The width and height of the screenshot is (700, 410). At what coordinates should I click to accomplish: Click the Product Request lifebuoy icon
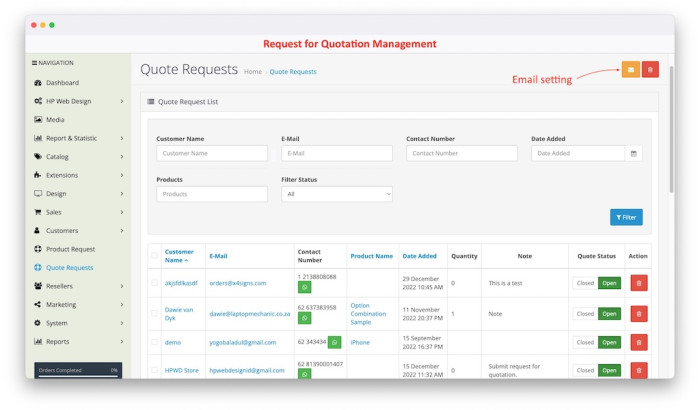tap(38, 249)
